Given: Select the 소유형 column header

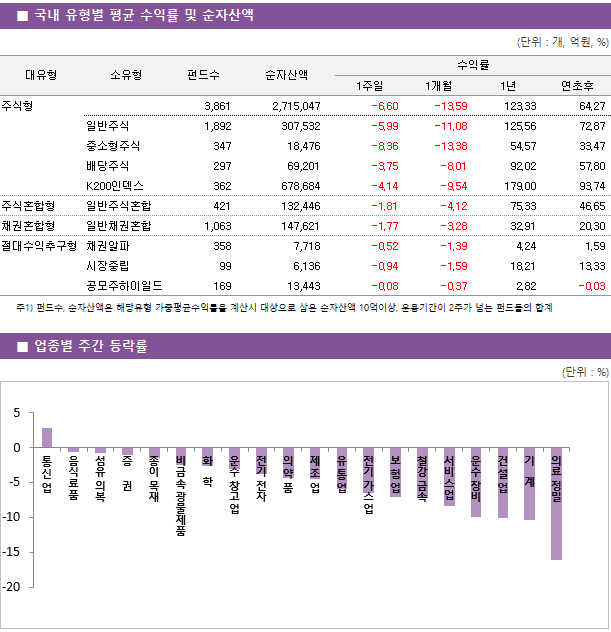Looking at the screenshot, I should (126, 75).
